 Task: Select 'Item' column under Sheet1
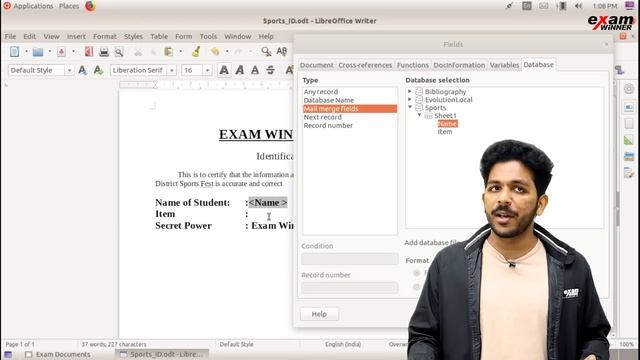pyautogui.click(x=444, y=131)
